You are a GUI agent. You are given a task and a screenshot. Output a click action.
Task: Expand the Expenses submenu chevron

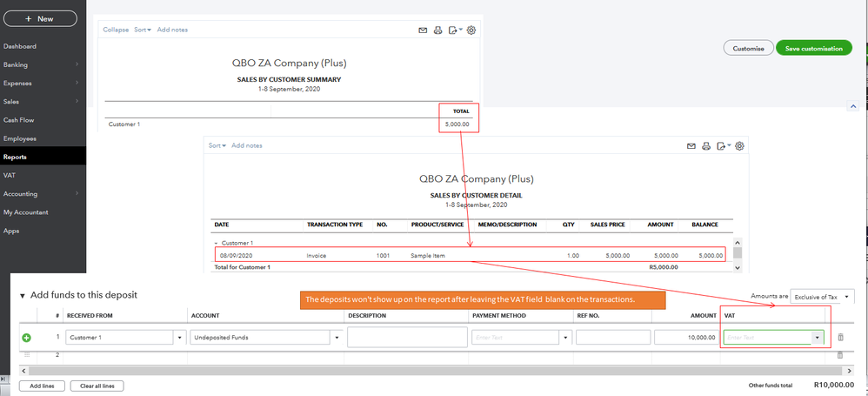pos(77,83)
